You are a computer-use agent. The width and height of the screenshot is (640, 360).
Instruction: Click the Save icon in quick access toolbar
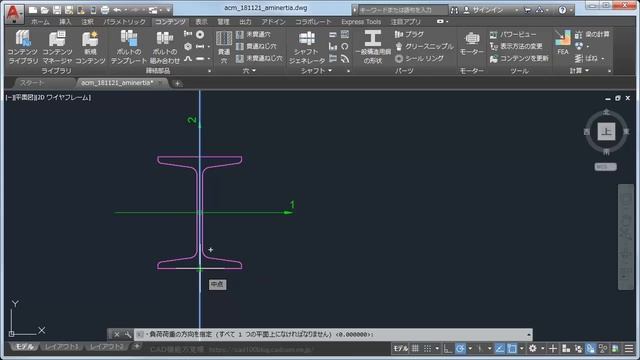click(x=57, y=10)
